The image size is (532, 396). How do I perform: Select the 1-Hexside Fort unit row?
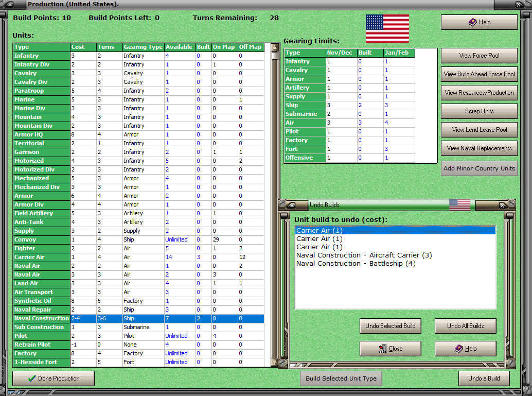[138, 363]
